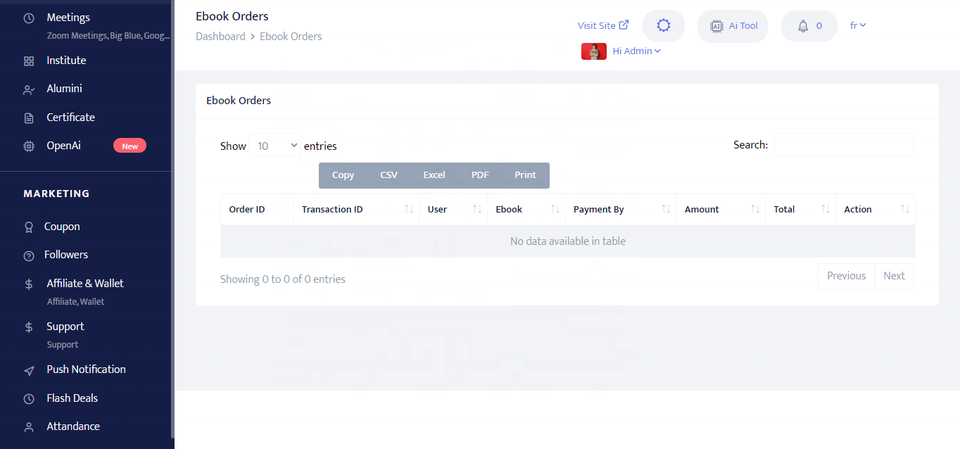The height and width of the screenshot is (449, 960).
Task: Click the Flash Deals clock icon
Action: [x=29, y=398]
